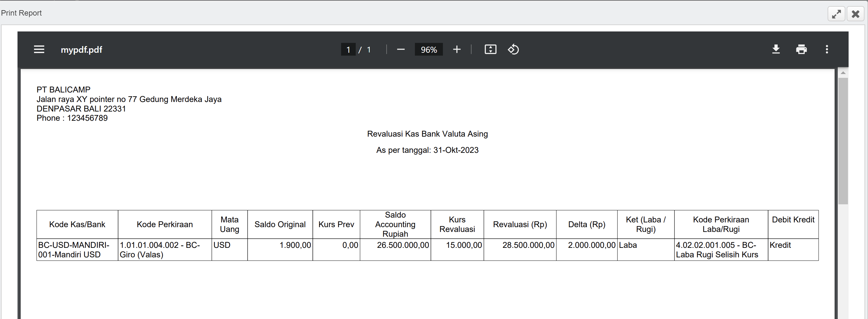Click the 2.000.000,00 Delta value cell
868x319 pixels.
[x=591, y=245]
